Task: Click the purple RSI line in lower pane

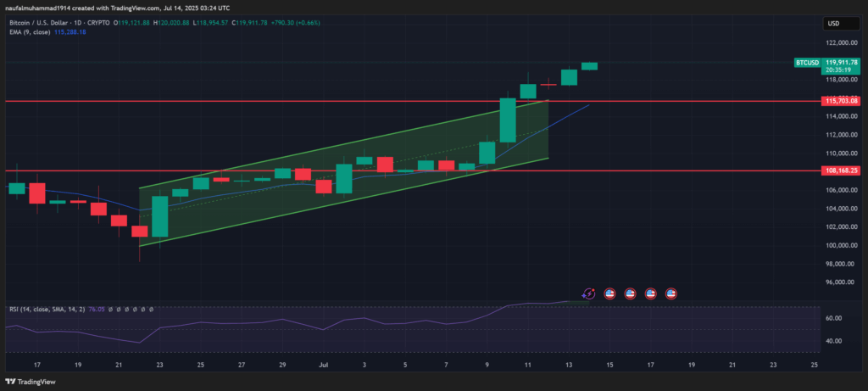Action: (x=356, y=319)
